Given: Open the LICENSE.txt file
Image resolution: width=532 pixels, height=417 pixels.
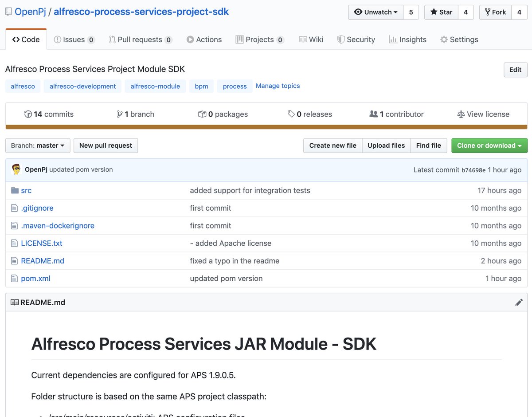Looking at the screenshot, I should click(x=42, y=243).
